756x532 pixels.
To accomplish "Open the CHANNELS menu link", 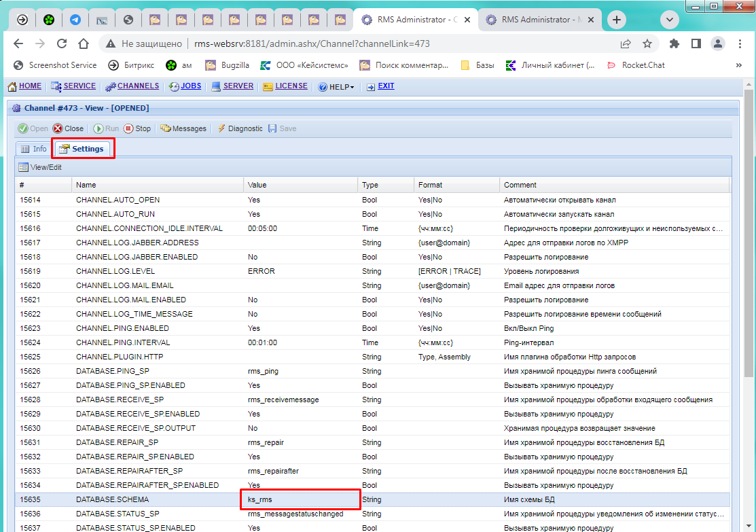I will (132, 86).
